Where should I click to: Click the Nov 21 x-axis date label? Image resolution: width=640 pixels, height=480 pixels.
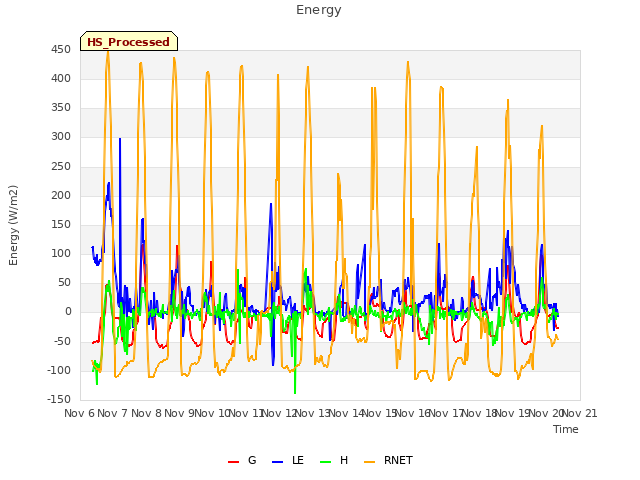pos(580,413)
